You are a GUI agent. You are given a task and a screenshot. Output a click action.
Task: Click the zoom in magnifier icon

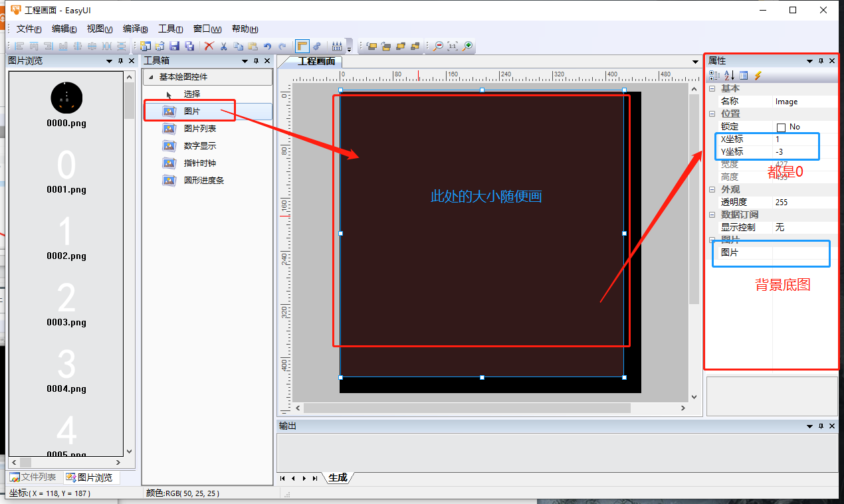tap(467, 46)
